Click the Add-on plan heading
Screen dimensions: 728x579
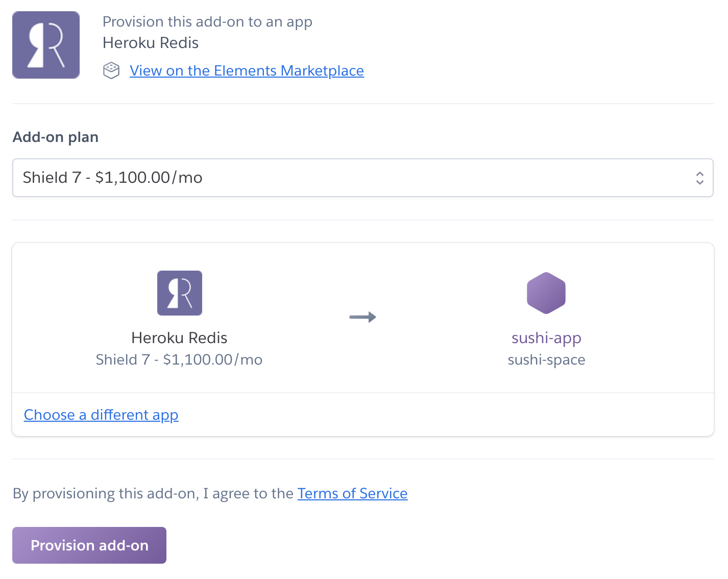[56, 137]
